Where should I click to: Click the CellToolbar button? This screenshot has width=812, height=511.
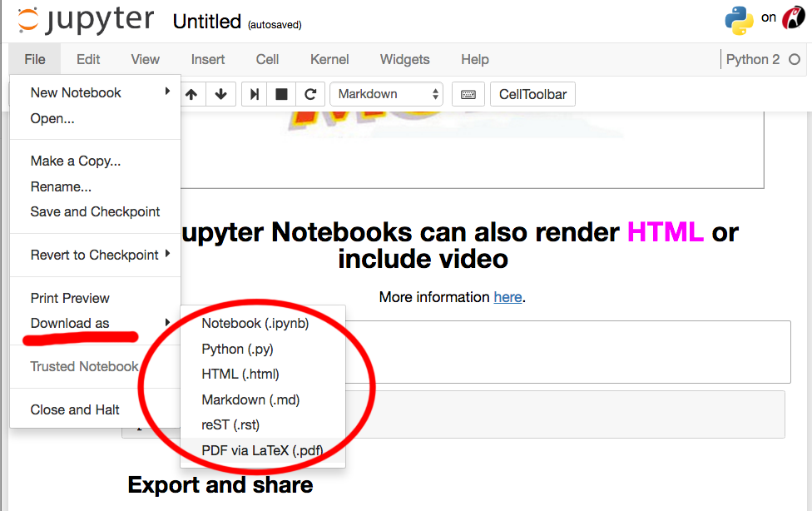(532, 94)
